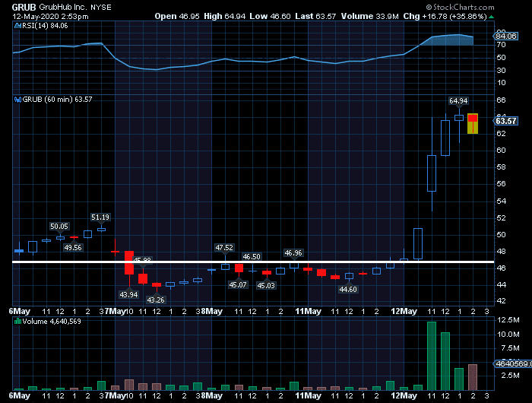Click the 8May date on the price chart time axis
Image resolution: width=532 pixels, height=403 pixels.
point(211,311)
